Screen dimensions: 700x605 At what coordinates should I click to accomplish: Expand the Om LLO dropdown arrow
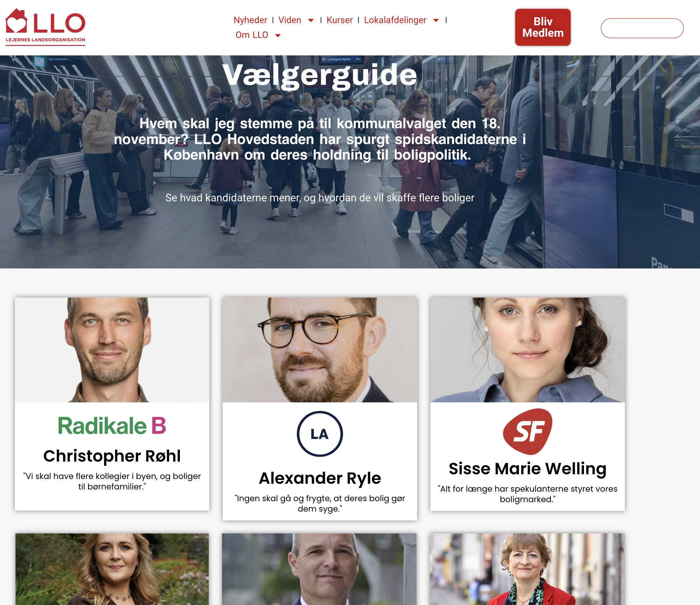pyautogui.click(x=278, y=35)
